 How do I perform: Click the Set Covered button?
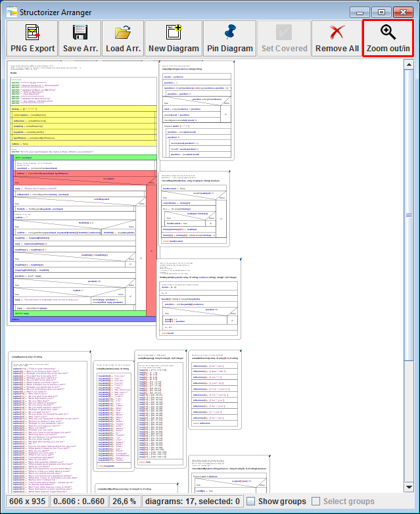coord(284,39)
